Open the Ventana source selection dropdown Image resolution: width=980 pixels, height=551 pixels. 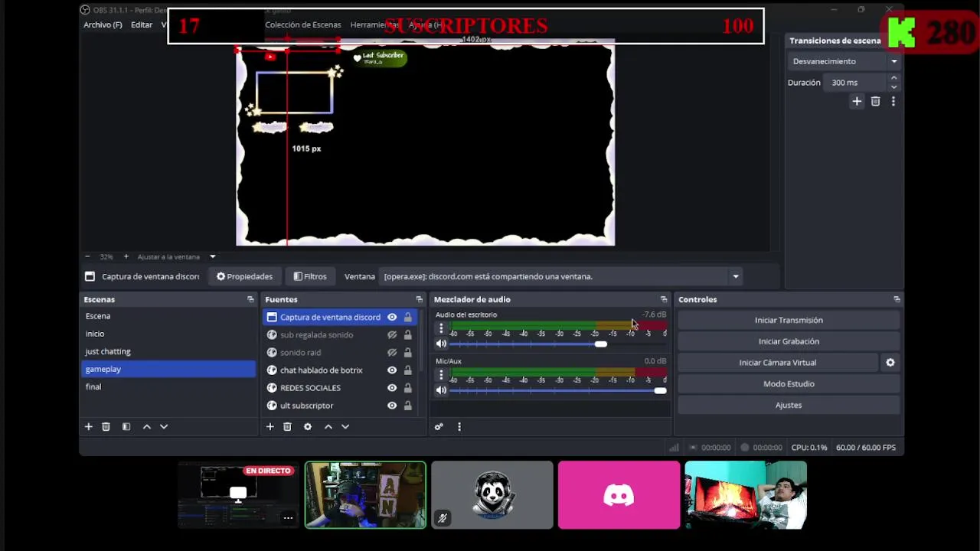pos(562,276)
